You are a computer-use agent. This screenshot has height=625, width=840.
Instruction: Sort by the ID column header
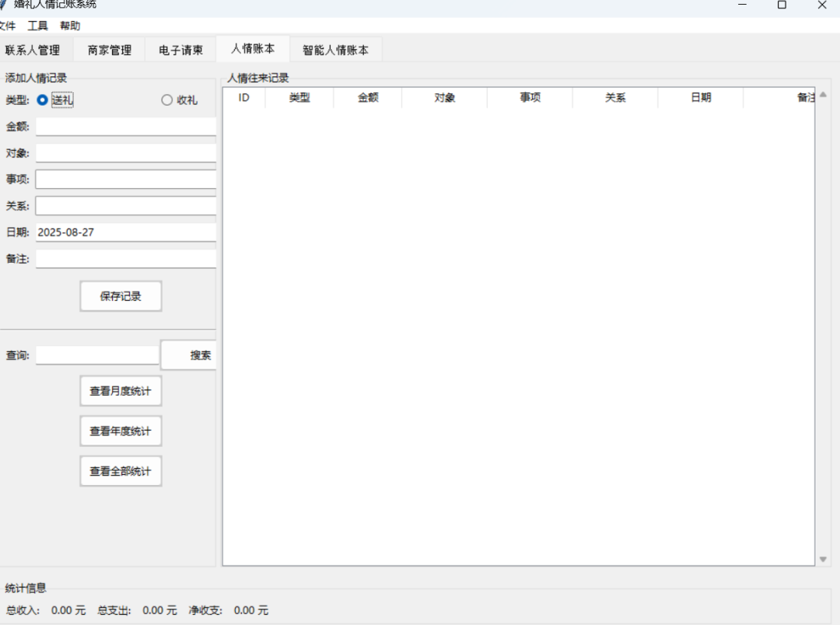pyautogui.click(x=243, y=97)
